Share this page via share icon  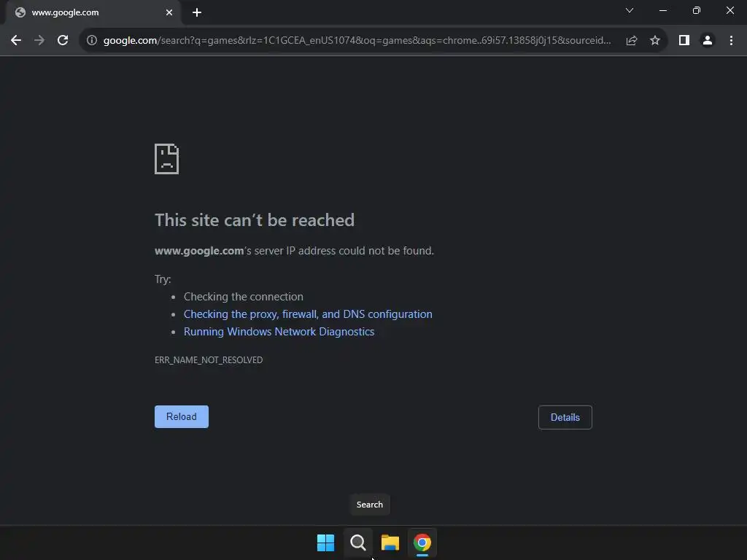[x=632, y=41]
